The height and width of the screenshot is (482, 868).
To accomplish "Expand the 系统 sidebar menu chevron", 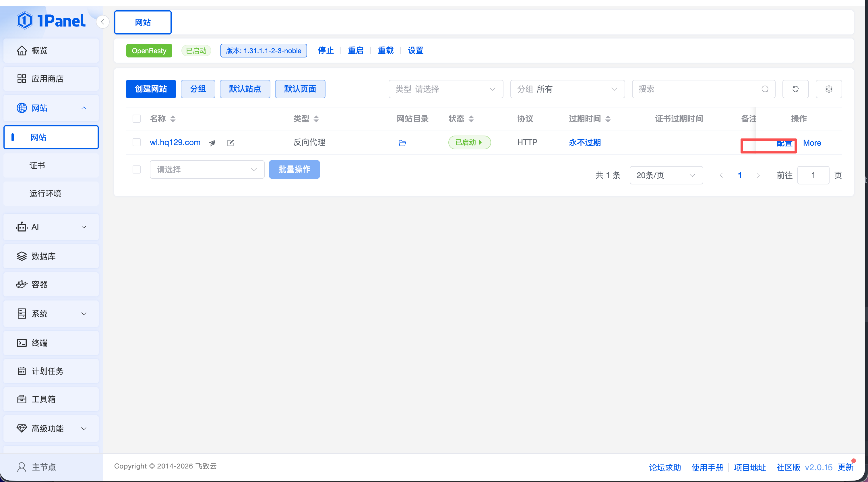I will pyautogui.click(x=84, y=313).
